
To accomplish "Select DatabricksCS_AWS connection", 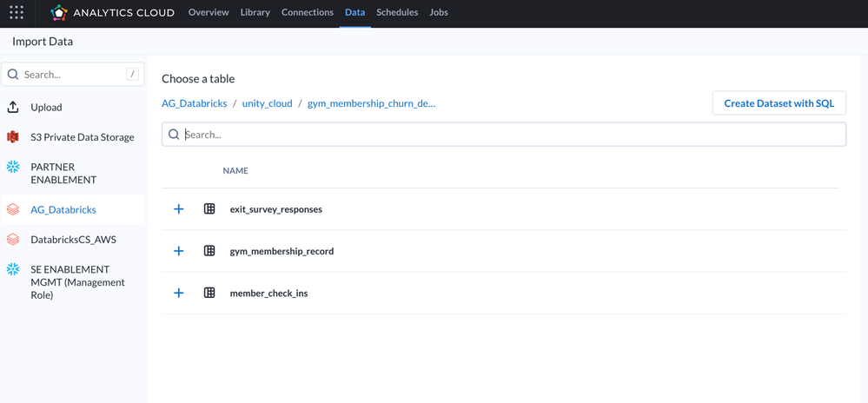I will [72, 240].
